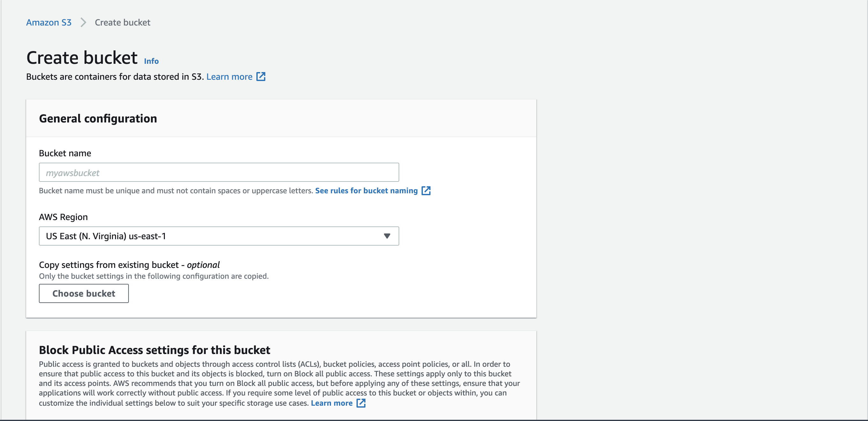This screenshot has width=868, height=421.
Task: Select the Create bucket breadcrumb item
Action: pyautogui.click(x=122, y=22)
